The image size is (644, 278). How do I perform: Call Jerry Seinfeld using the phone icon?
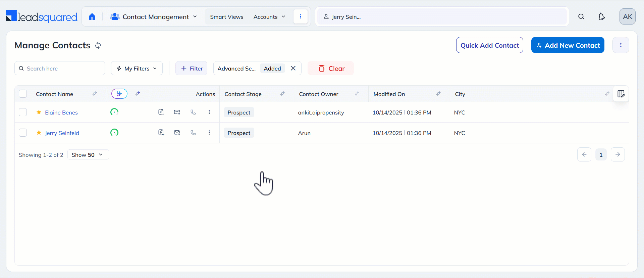point(193,133)
